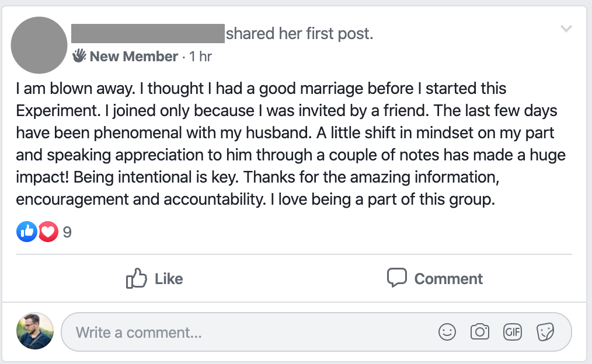
Task: Click the waving hand New Member badge icon
Action: (x=79, y=56)
